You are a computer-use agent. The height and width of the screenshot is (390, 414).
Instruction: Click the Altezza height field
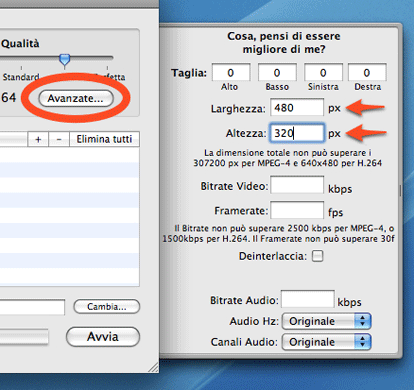pyautogui.click(x=297, y=133)
